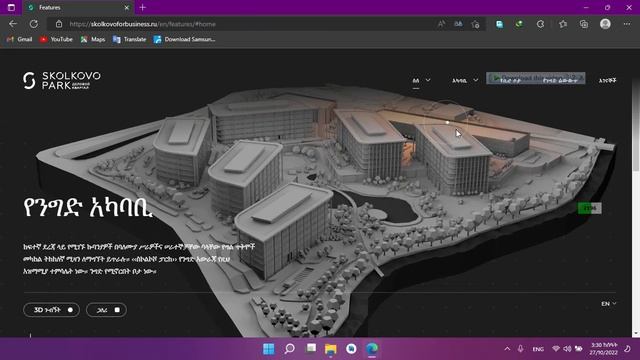View site information padlock icon
This screenshot has width=640, height=360.
pyautogui.click(x=59, y=24)
